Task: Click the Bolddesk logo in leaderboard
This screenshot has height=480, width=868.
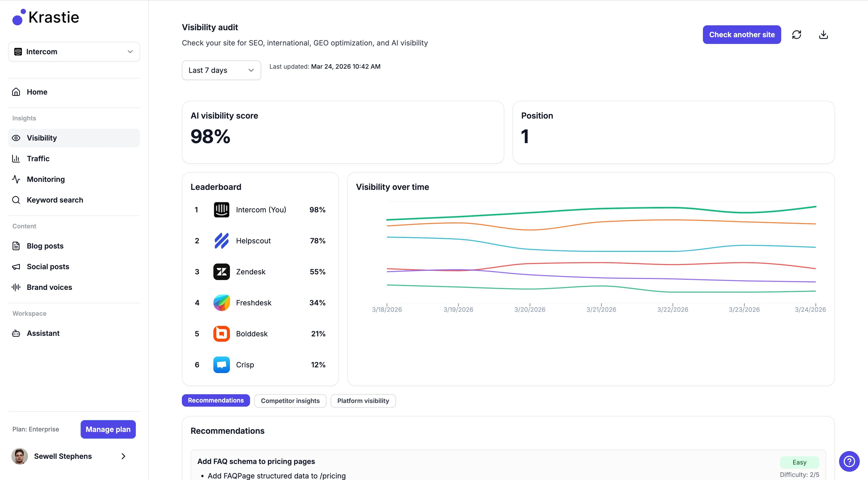Action: pos(221,334)
